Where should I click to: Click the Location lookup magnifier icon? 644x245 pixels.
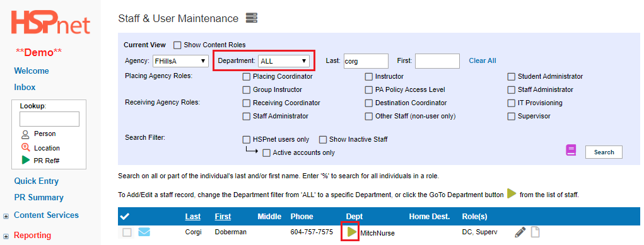25,148
